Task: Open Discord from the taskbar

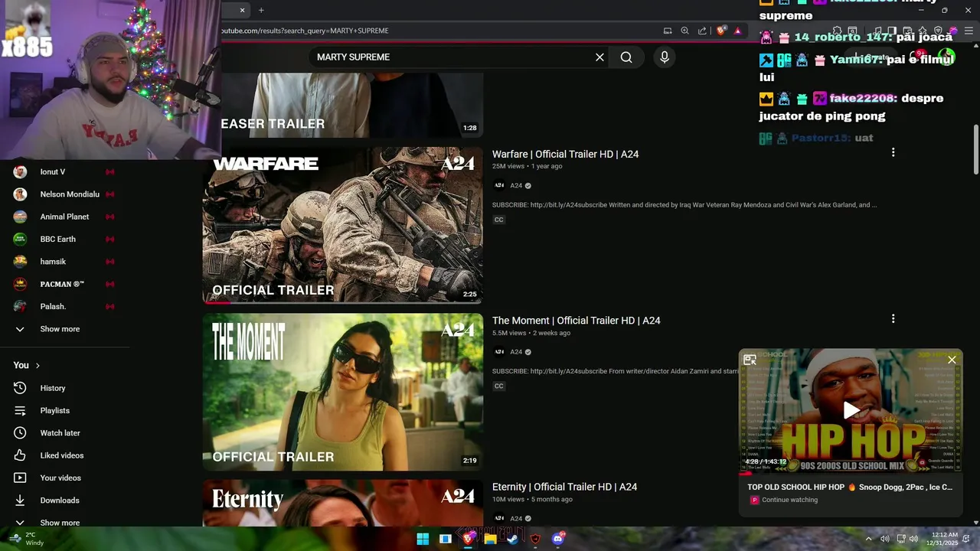Action: [557, 539]
